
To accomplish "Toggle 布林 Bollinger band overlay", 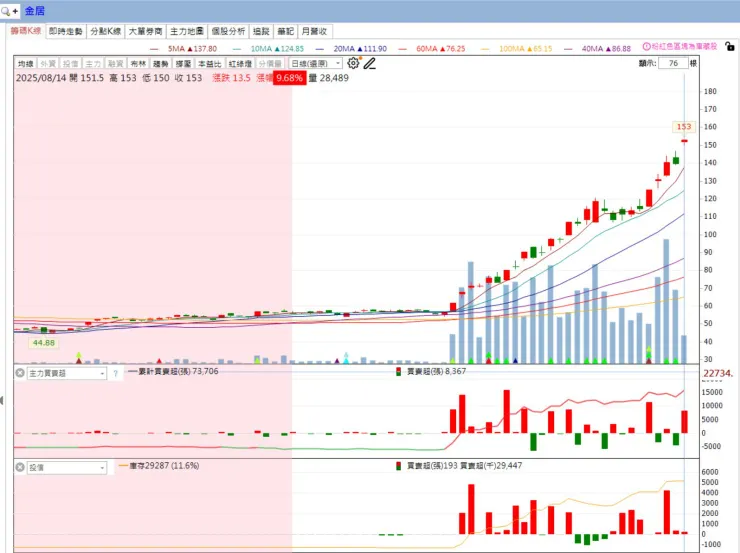I will 138,64.
